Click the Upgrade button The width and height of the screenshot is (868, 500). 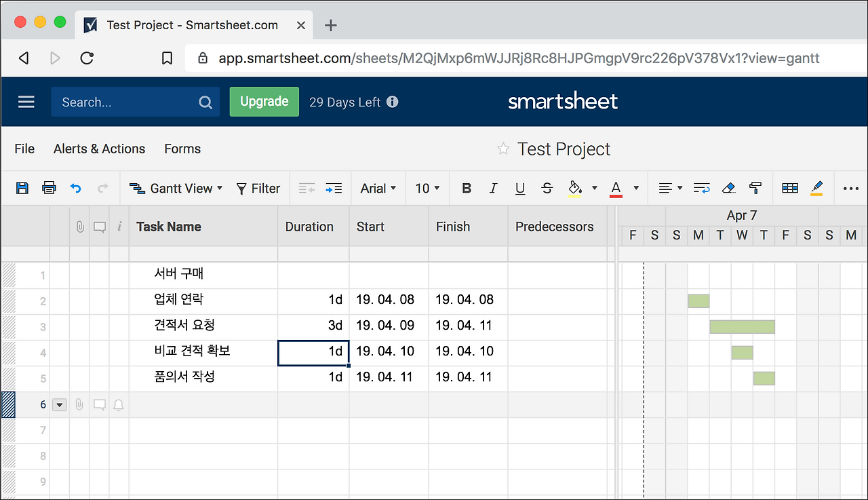click(x=264, y=101)
